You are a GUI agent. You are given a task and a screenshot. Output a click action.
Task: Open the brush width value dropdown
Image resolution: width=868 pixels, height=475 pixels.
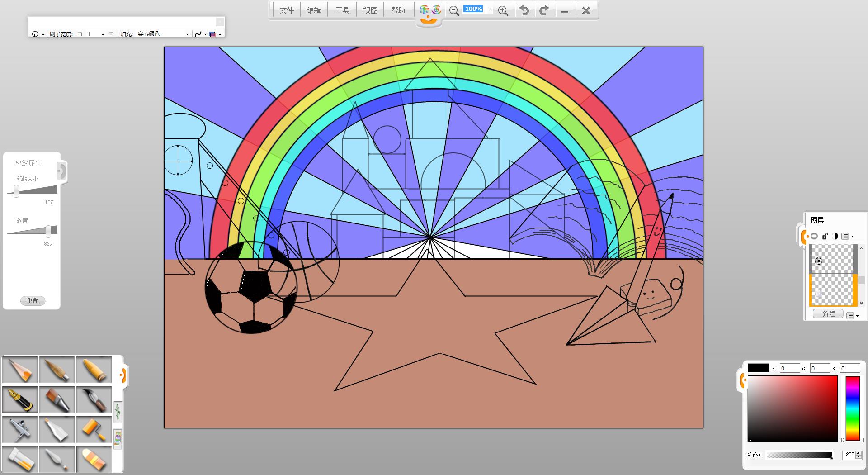pyautogui.click(x=103, y=34)
